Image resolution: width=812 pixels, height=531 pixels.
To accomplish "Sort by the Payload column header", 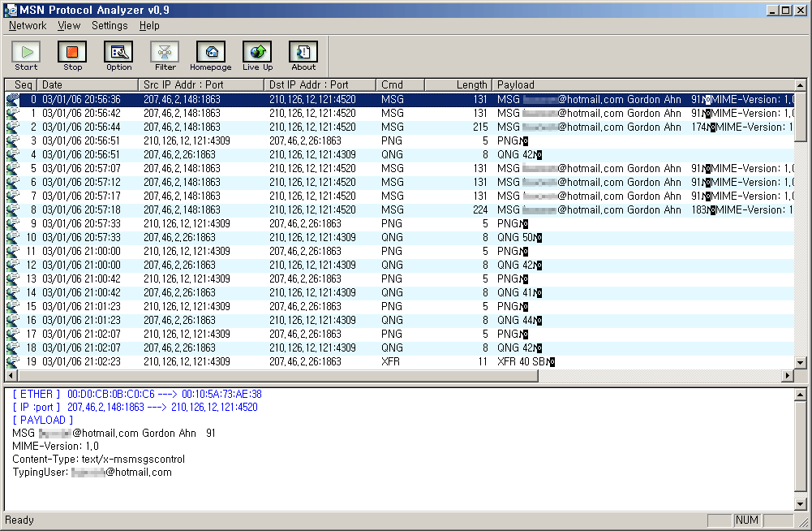I will click(642, 84).
